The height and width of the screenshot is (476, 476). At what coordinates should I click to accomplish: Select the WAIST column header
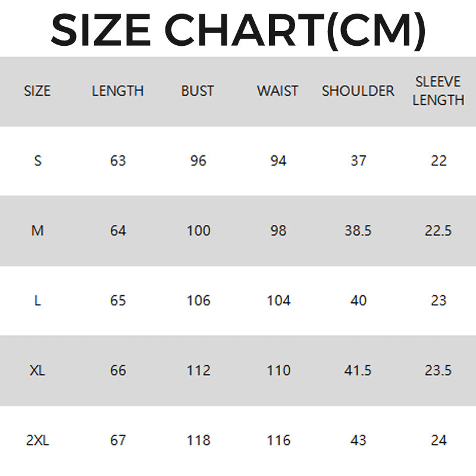[277, 91]
